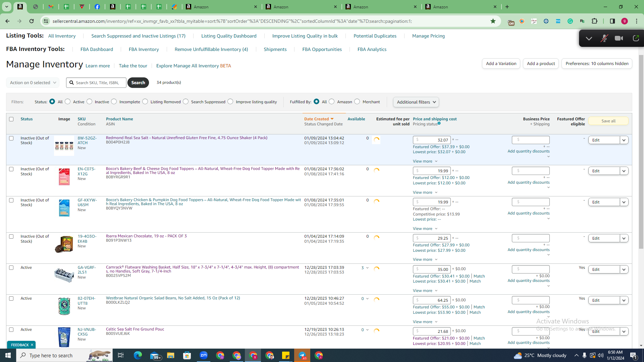Click the Search button
The width and height of the screenshot is (644, 362).
(x=138, y=82)
